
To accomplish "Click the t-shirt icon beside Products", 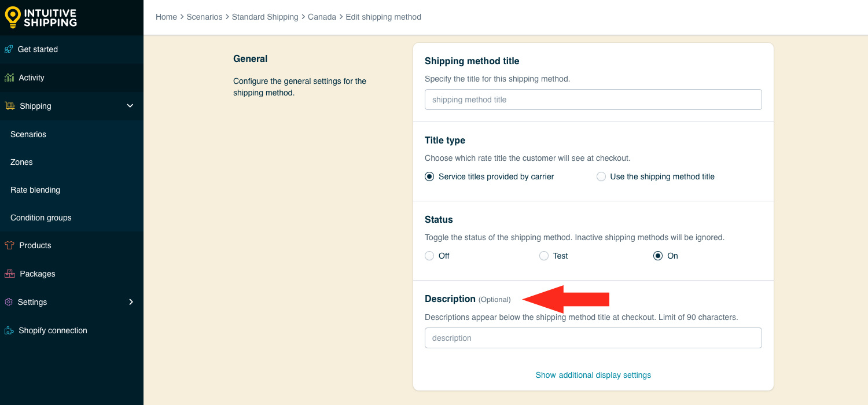I will pyautogui.click(x=9, y=245).
